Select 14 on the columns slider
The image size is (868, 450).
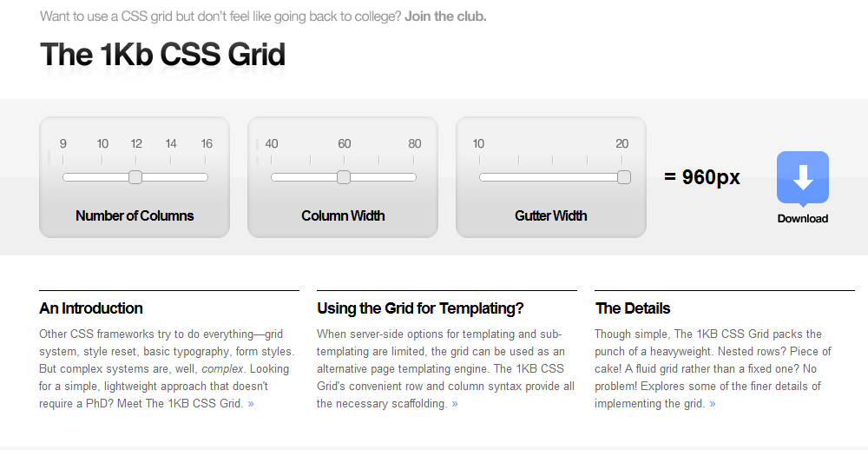pos(170,177)
